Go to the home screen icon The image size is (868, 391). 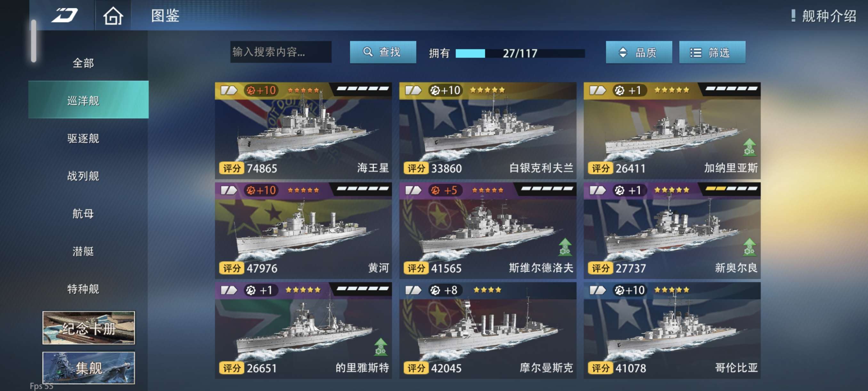click(x=113, y=16)
